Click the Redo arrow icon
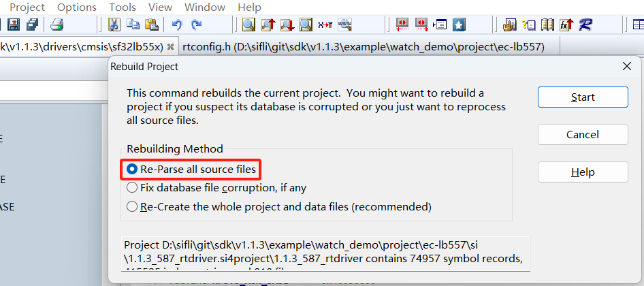The image size is (644, 286). (x=197, y=25)
